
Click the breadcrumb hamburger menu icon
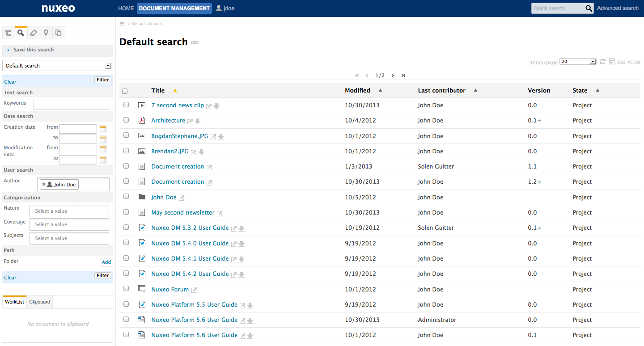click(123, 24)
